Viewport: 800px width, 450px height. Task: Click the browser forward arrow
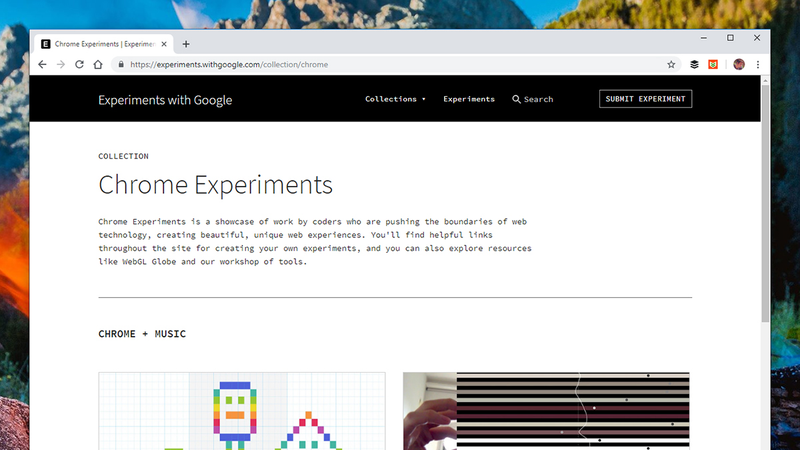click(x=61, y=64)
